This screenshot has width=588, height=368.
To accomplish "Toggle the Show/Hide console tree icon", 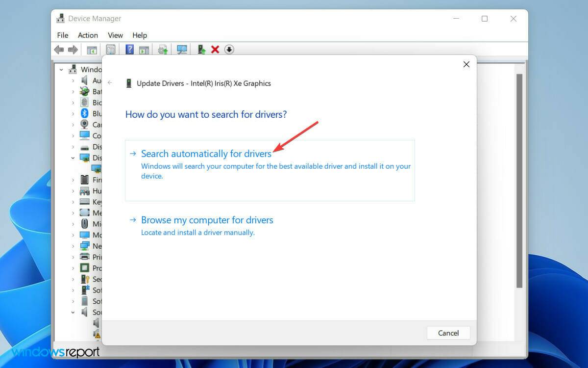I will [x=91, y=49].
